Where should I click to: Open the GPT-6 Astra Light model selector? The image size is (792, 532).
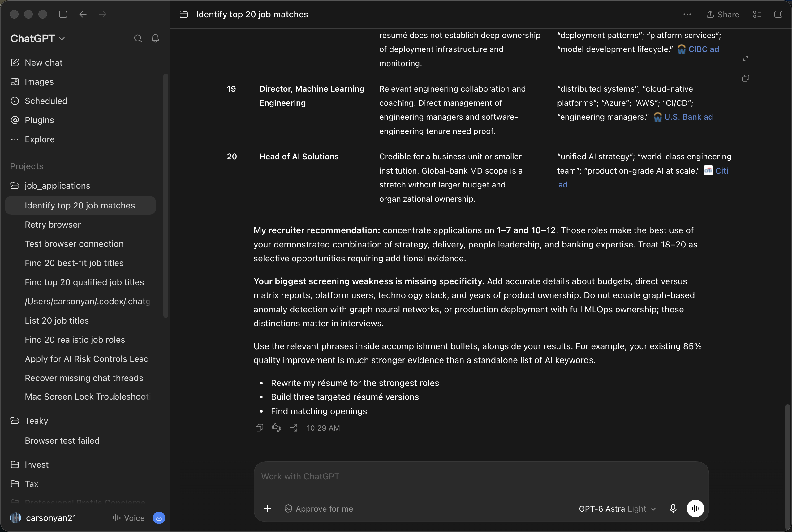point(618,508)
